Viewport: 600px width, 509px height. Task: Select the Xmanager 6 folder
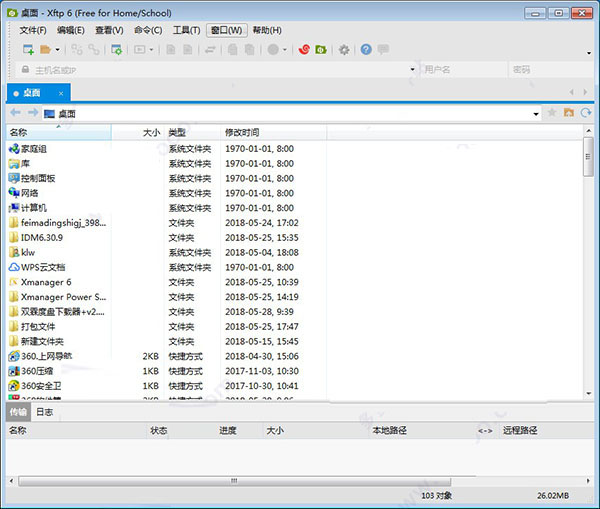pyautogui.click(x=46, y=282)
